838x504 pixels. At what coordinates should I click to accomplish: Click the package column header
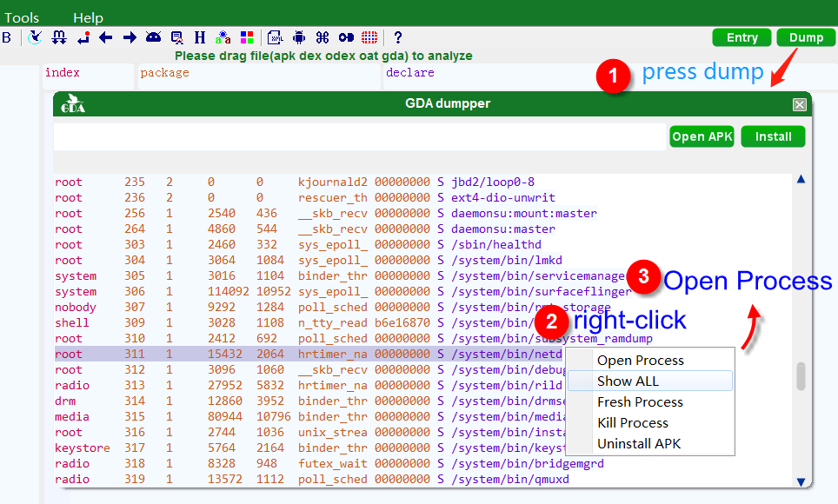[x=259, y=76]
